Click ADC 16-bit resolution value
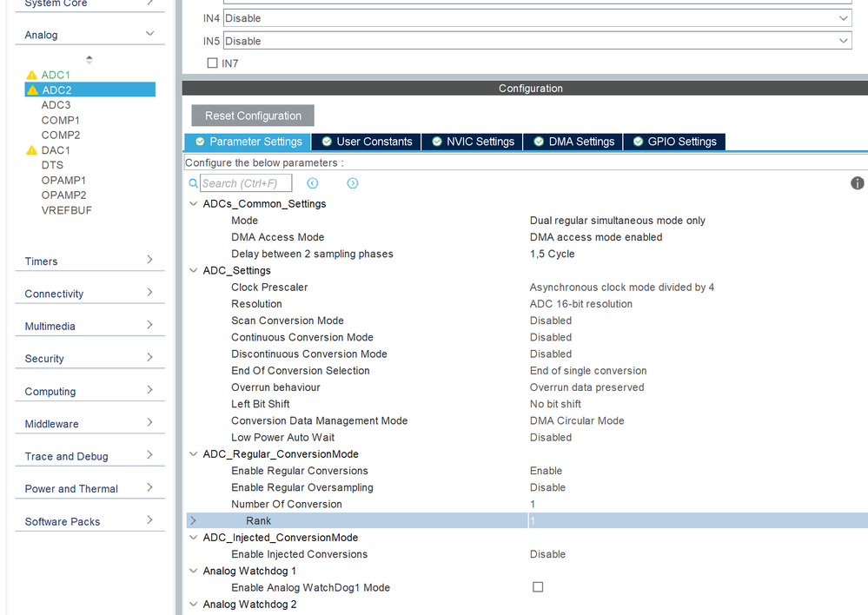The height and width of the screenshot is (615, 868). pos(580,304)
